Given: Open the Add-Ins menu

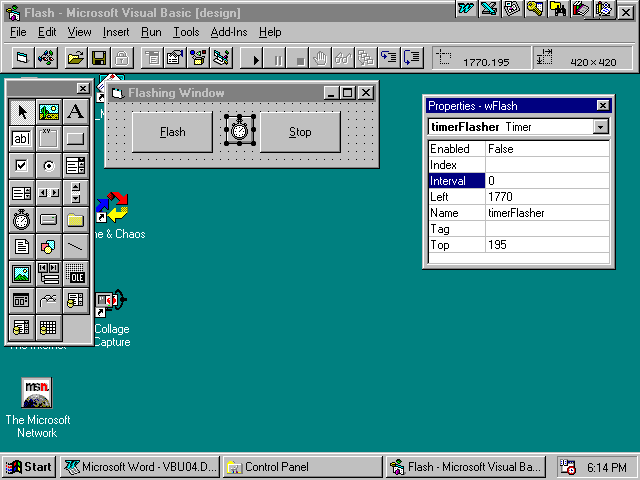Looking at the screenshot, I should tap(230, 32).
